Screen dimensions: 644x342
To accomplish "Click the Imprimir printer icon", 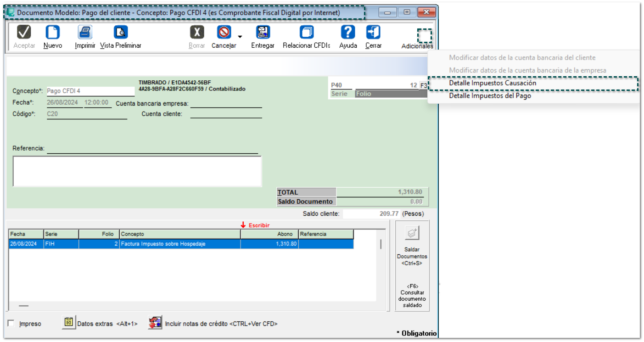I will 85,33.
